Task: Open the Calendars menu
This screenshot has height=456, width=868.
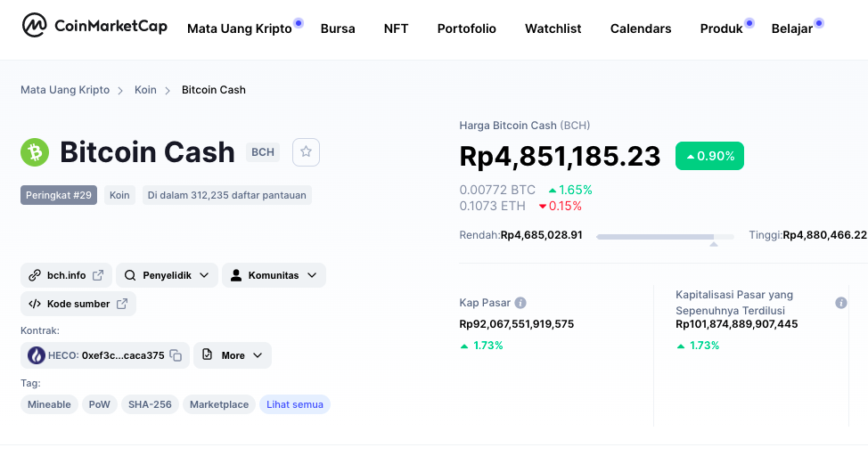Action: click(641, 28)
